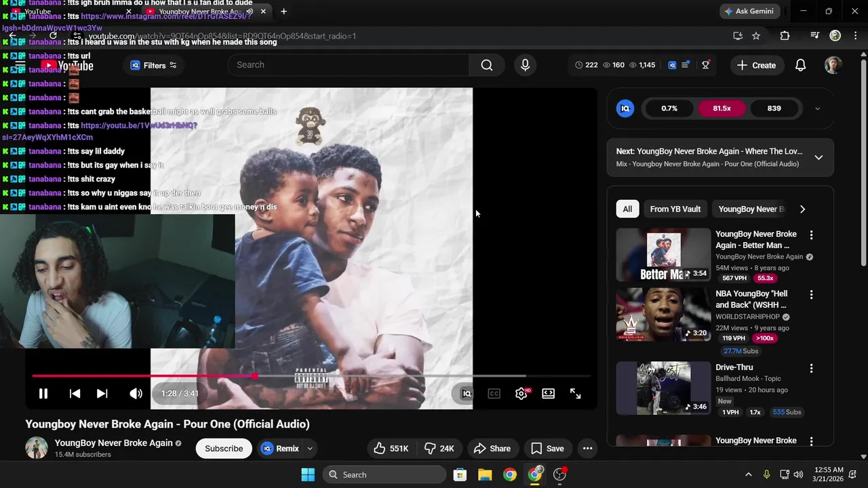Click the vidIQ round panel logo
Viewport: 868px width, 488px height.
(x=625, y=108)
